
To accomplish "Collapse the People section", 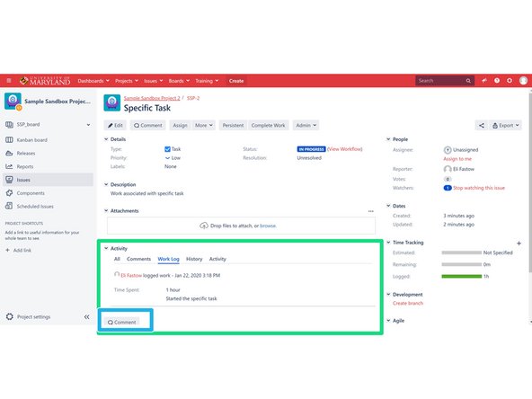I will 388,139.
